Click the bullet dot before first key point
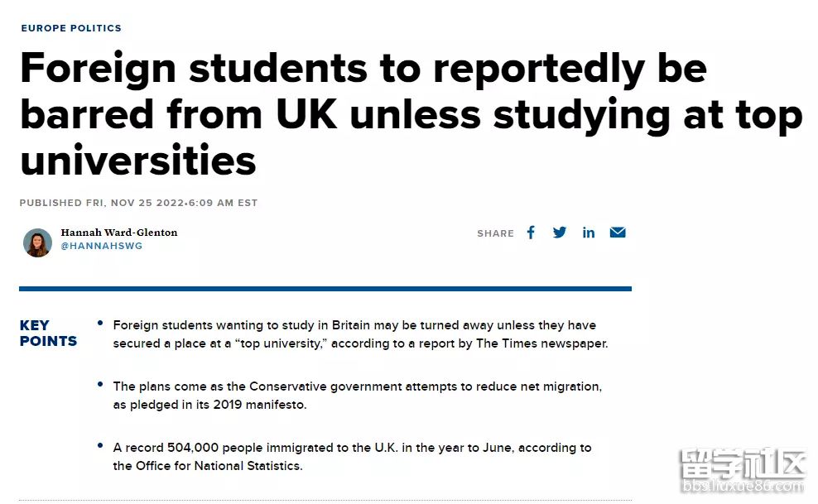818x504 pixels. click(100, 324)
